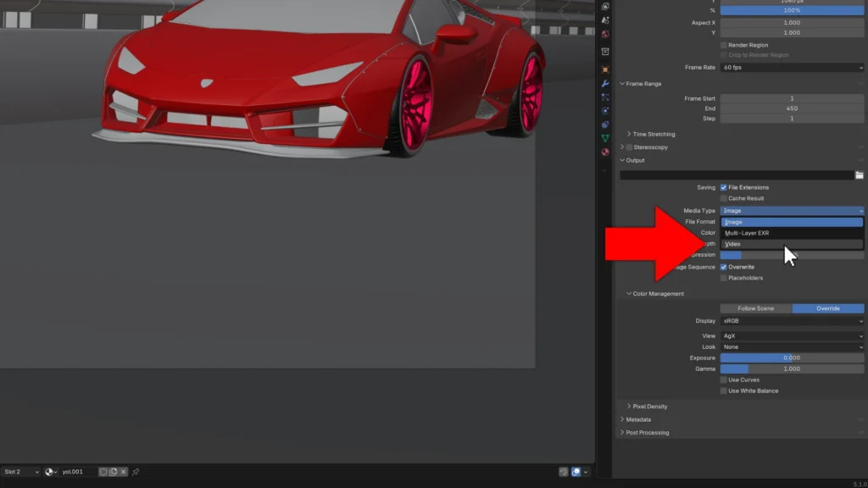Click the aspect Y 1.000 field
The width and height of the screenshot is (868, 488).
(792, 33)
